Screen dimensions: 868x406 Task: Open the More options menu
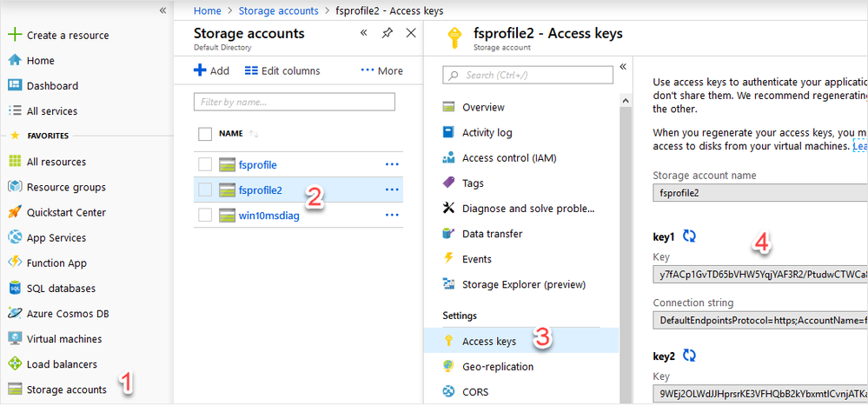point(382,70)
